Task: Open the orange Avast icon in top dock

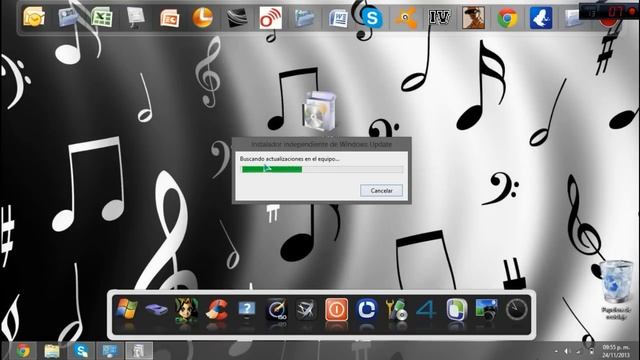Action: (405, 18)
